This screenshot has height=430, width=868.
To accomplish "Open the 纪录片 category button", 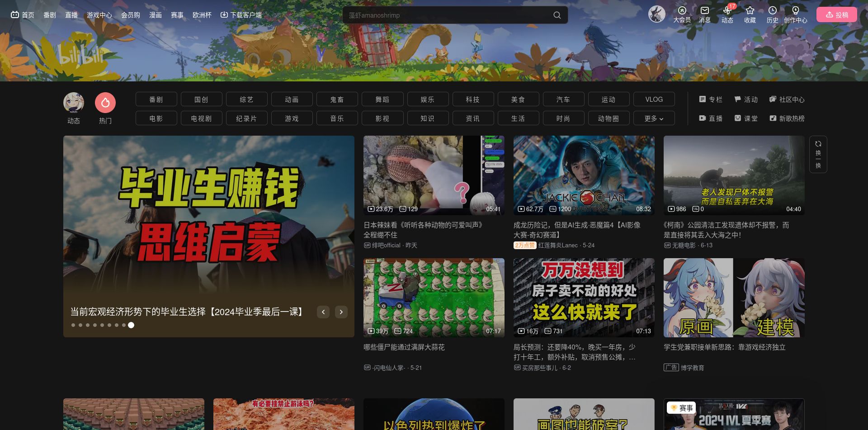I will click(246, 118).
